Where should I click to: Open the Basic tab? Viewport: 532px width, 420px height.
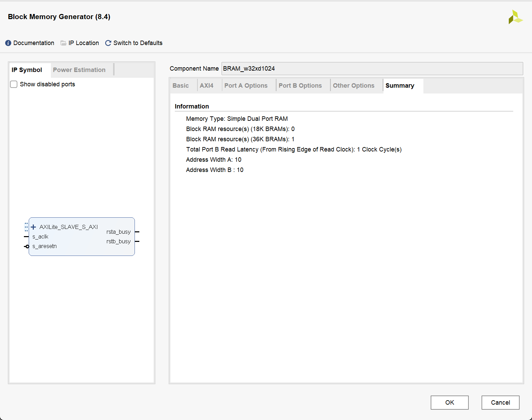click(181, 86)
